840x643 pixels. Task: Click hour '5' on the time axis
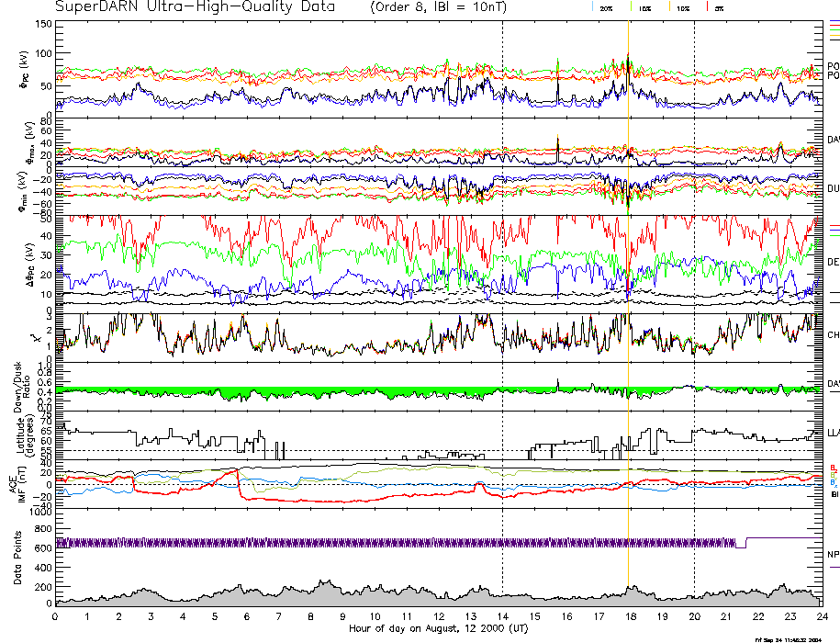coord(215,616)
